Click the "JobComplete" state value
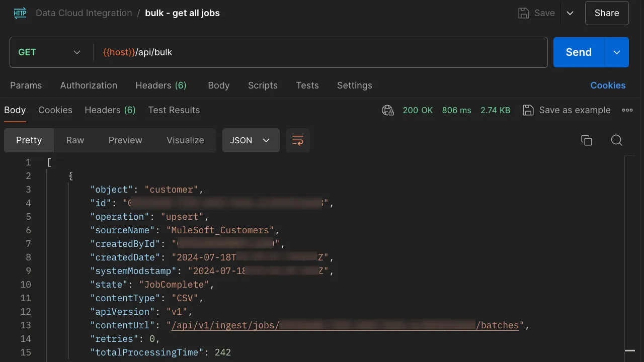Viewport: 644px width, 362px height. (x=175, y=285)
